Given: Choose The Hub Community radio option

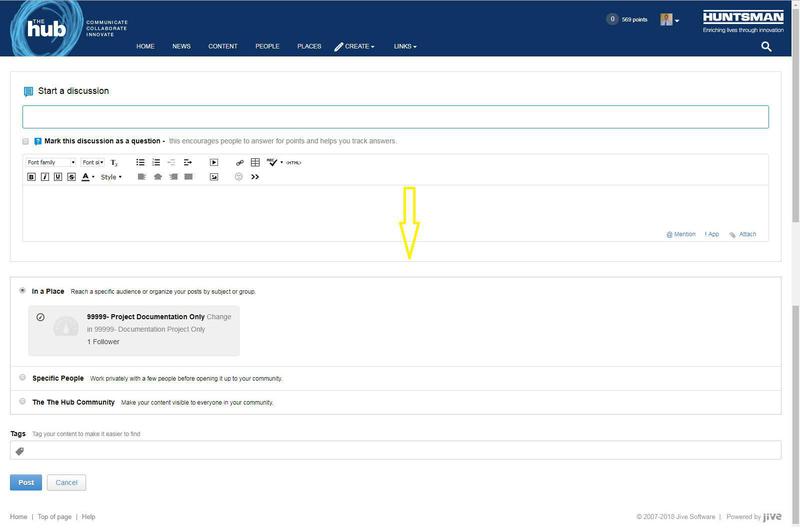Looking at the screenshot, I should coord(23,402).
